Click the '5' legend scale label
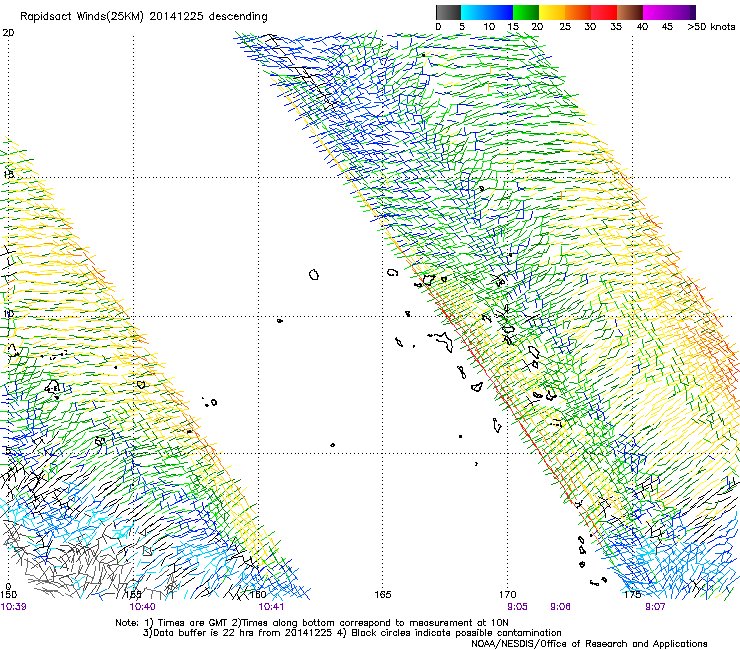Image resolution: width=740 pixels, height=650 pixels. [462, 26]
